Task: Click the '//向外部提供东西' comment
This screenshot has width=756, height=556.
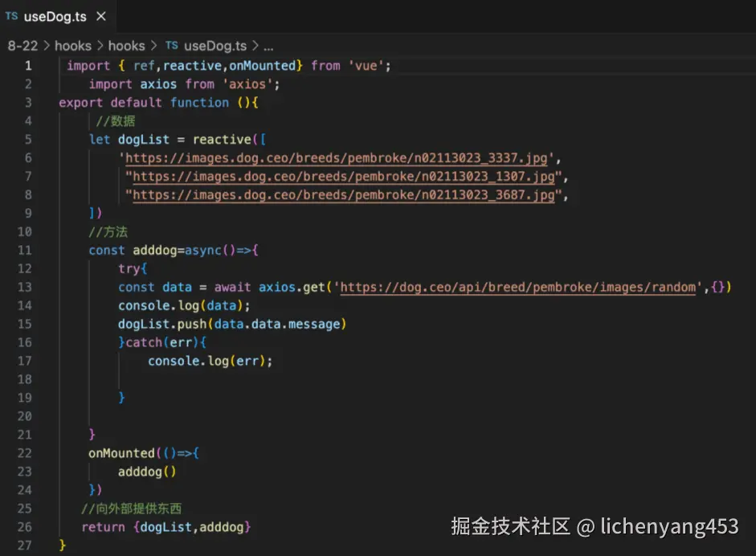Action: coord(132,509)
